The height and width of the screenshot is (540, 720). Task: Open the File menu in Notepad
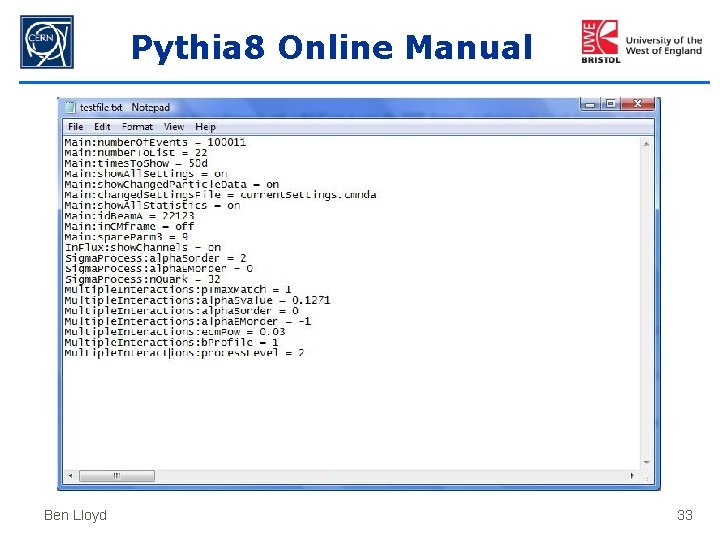75,127
